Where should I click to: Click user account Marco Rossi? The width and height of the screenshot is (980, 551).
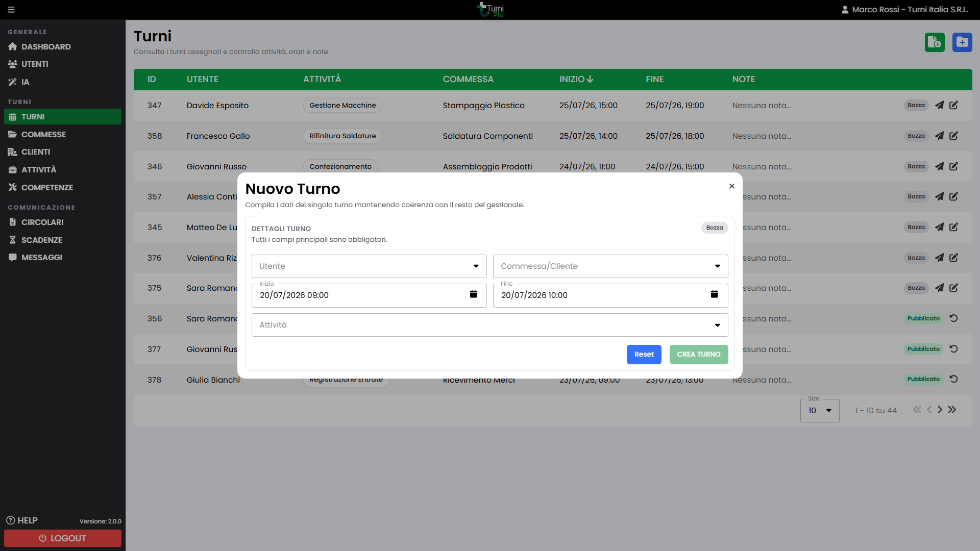(904, 10)
